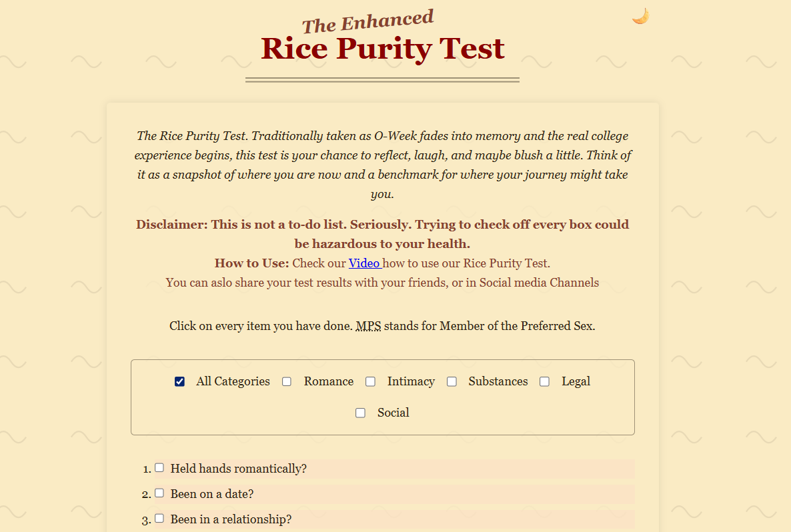
Task: Turn on the Social category checkbox
Action: point(360,413)
